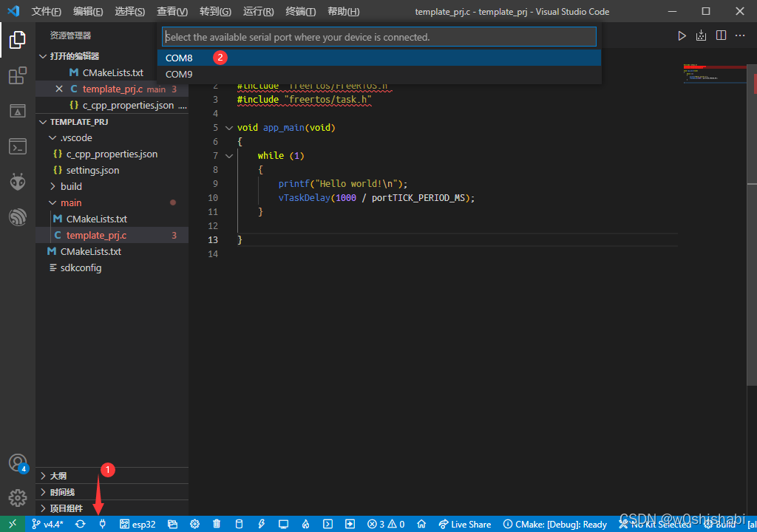This screenshot has width=757, height=532.
Task: Open the errors and warnings indicator 3 0
Action: (386, 524)
